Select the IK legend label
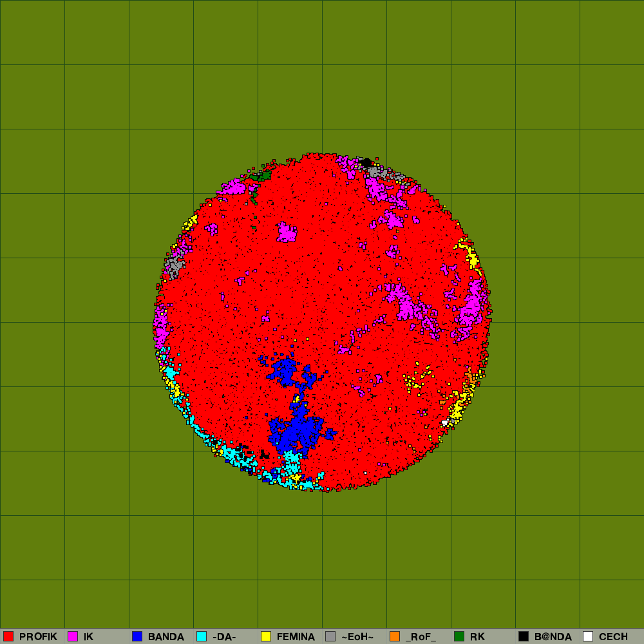Image resolution: width=644 pixels, height=644 pixels. tap(88, 637)
